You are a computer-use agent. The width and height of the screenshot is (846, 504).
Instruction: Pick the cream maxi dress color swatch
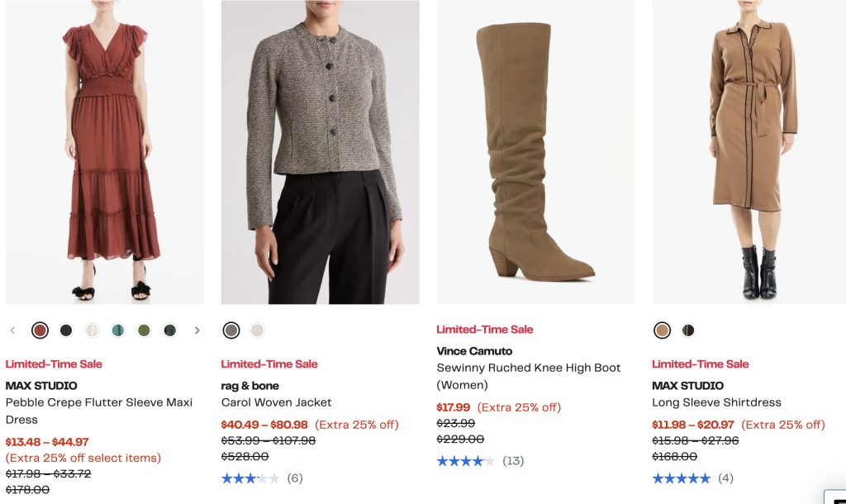[x=92, y=330]
